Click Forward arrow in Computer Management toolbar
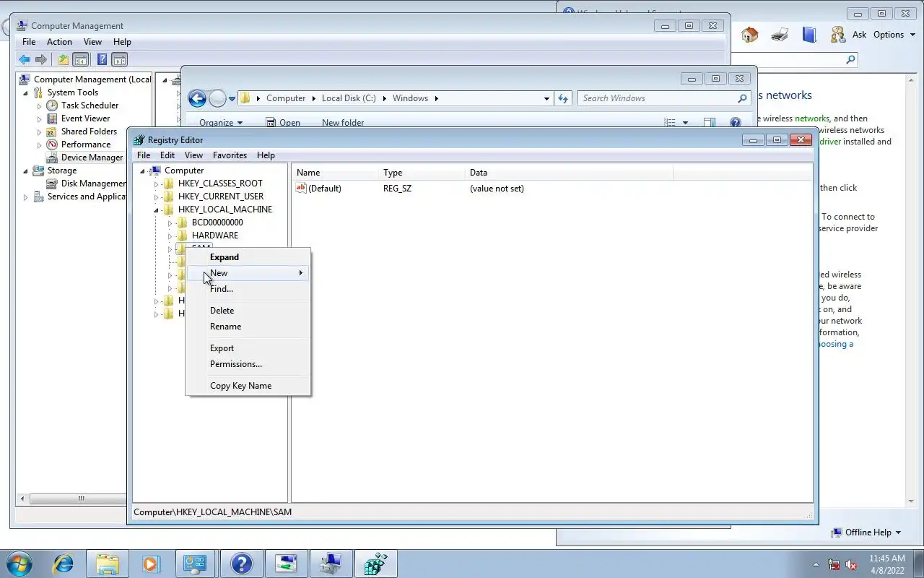The width and height of the screenshot is (924, 578). (x=41, y=60)
